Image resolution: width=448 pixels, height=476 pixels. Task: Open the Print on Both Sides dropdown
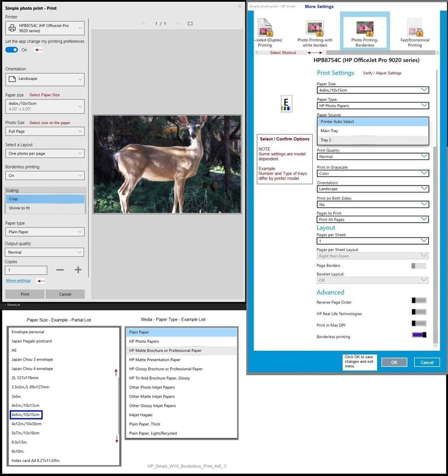pyautogui.click(x=373, y=204)
